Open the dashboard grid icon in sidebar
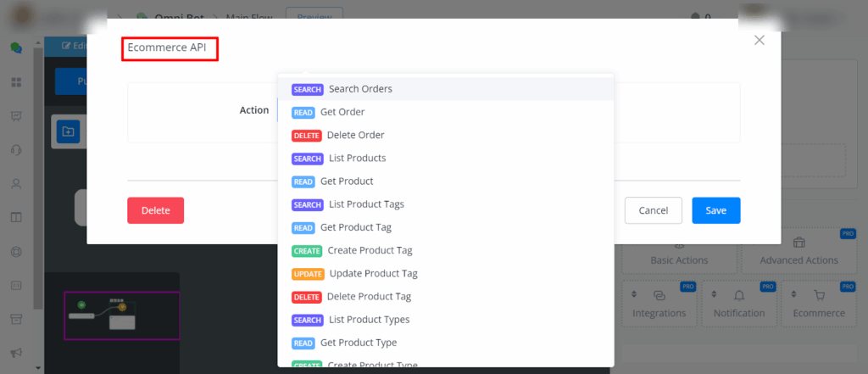The image size is (868, 374). pyautogui.click(x=16, y=82)
